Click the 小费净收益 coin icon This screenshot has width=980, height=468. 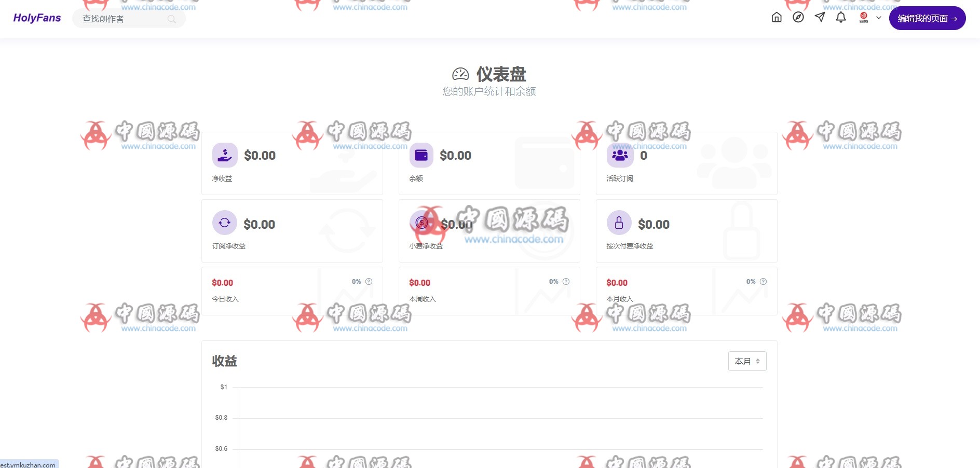tap(421, 223)
